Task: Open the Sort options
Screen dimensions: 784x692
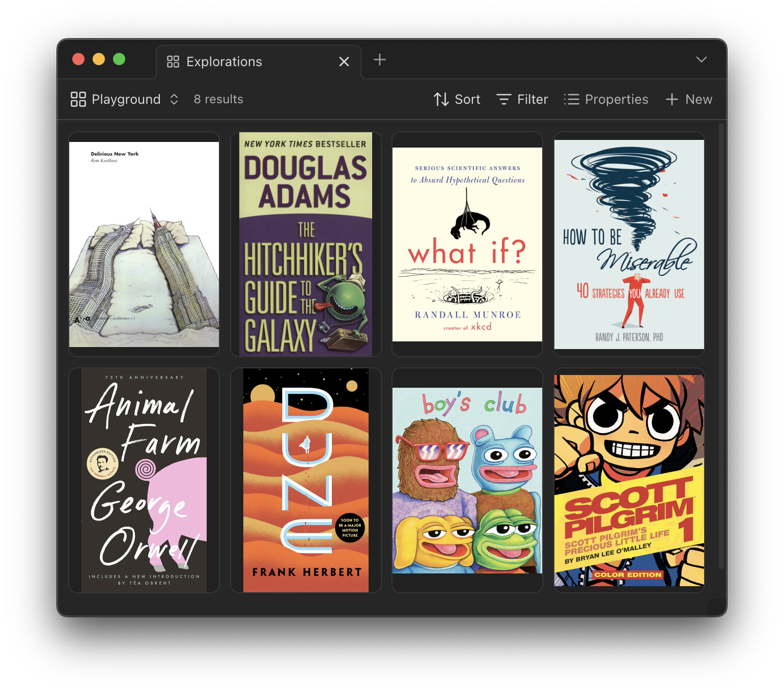Action: [457, 99]
